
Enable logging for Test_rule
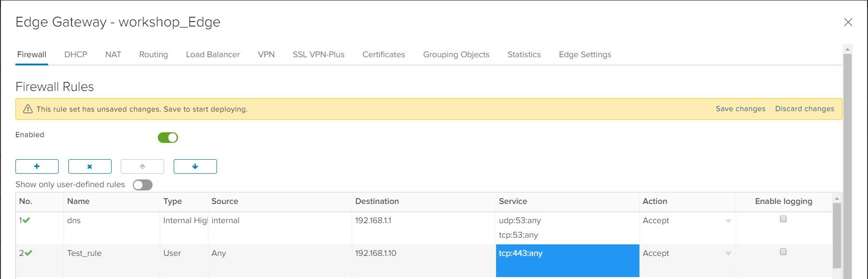click(x=783, y=252)
